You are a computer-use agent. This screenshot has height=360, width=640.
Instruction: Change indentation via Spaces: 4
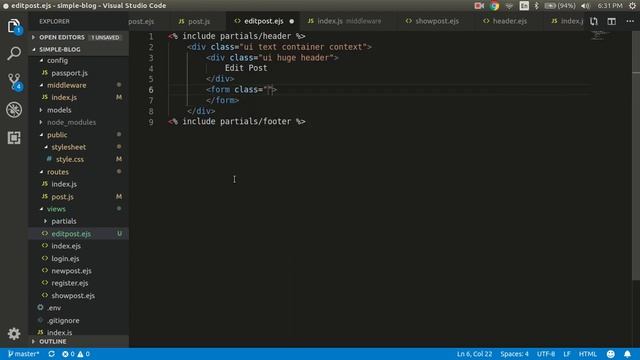click(x=514, y=354)
